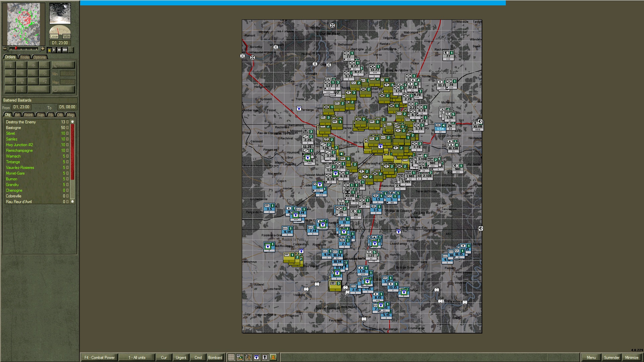Toggle the pause playback button
Screen dimensions: 644x362
click(x=50, y=50)
